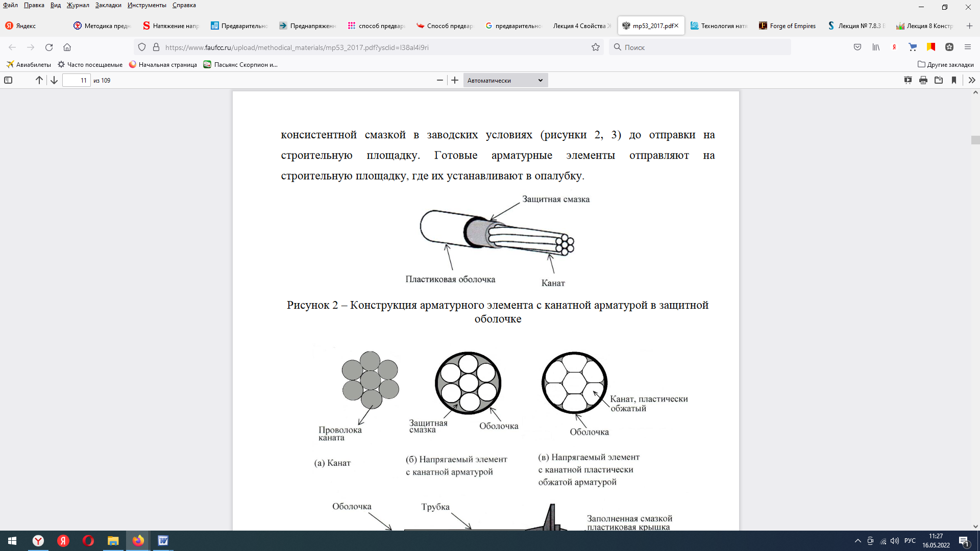The width and height of the screenshot is (980, 551).
Task: Switch to Методика предн tab
Action: [x=102, y=26]
